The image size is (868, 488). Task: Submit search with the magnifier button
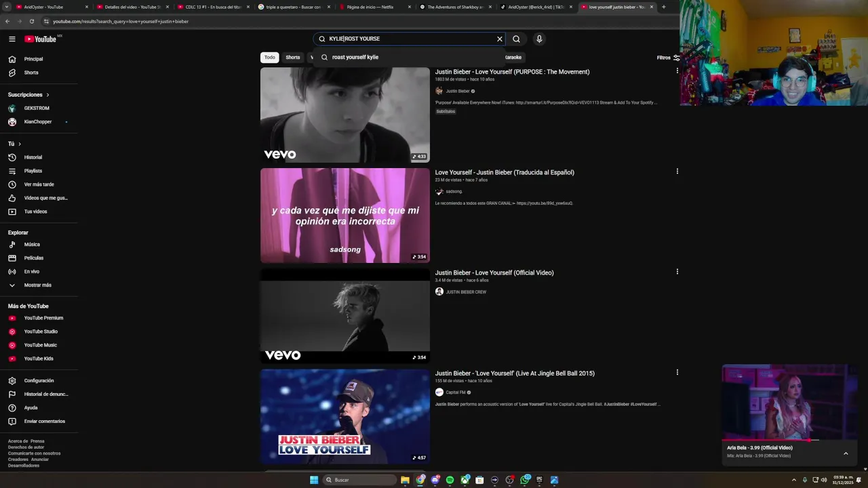click(517, 39)
